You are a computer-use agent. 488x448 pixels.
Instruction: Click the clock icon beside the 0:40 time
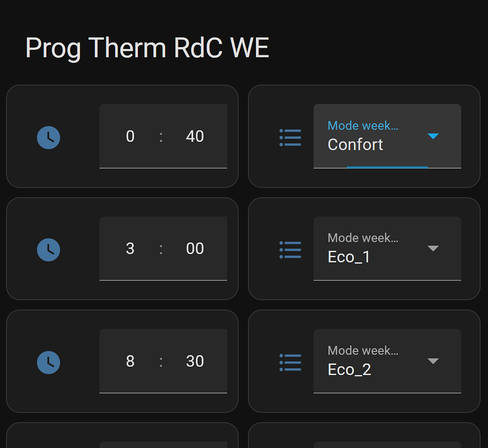48,137
